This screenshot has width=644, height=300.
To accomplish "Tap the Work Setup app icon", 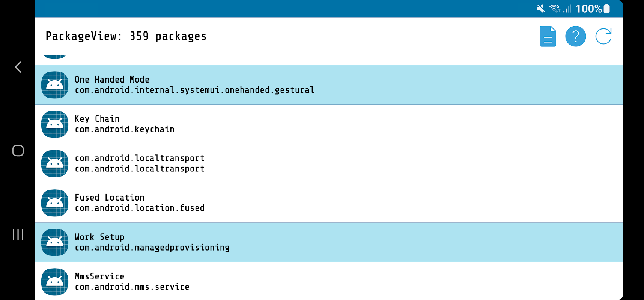I will [x=55, y=242].
